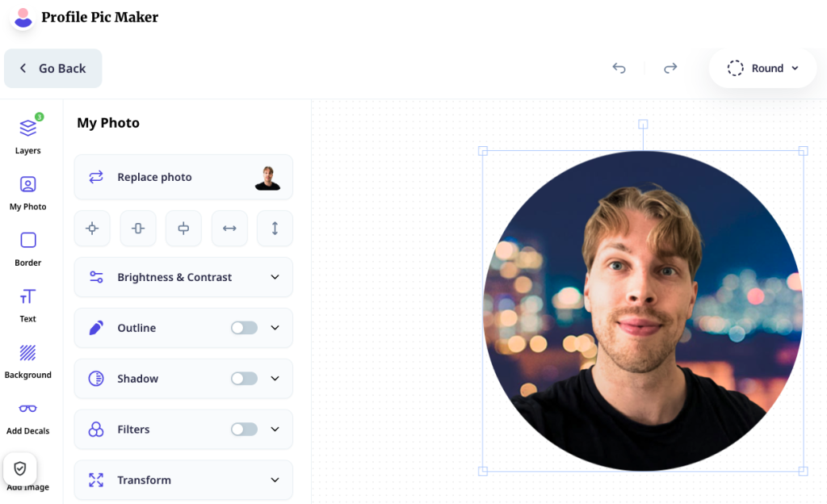This screenshot has width=827, height=504.
Task: Click the Replace photo button
Action: [x=183, y=177]
